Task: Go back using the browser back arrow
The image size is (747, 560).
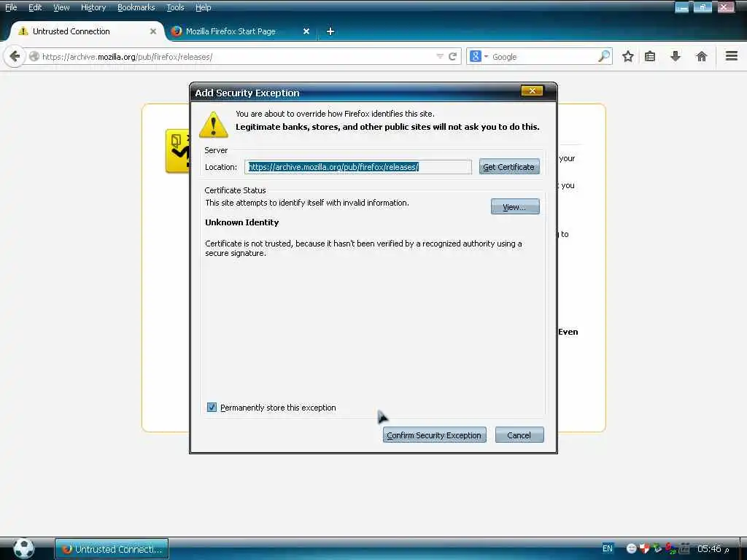Action: pos(15,57)
